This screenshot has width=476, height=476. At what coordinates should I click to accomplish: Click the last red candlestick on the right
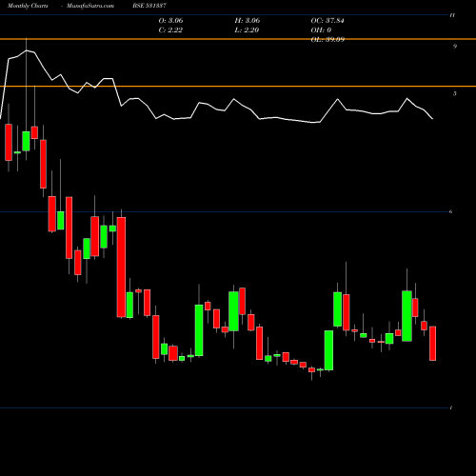pos(432,344)
